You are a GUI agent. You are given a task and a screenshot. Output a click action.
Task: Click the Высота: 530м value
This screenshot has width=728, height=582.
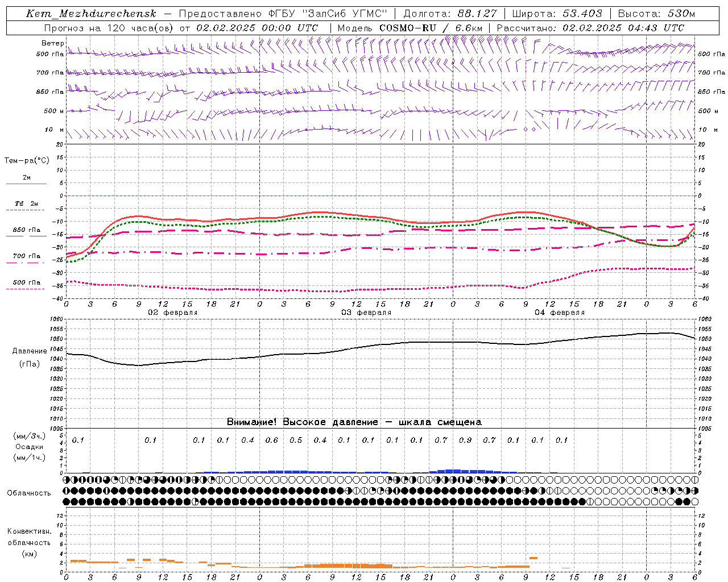pos(656,14)
